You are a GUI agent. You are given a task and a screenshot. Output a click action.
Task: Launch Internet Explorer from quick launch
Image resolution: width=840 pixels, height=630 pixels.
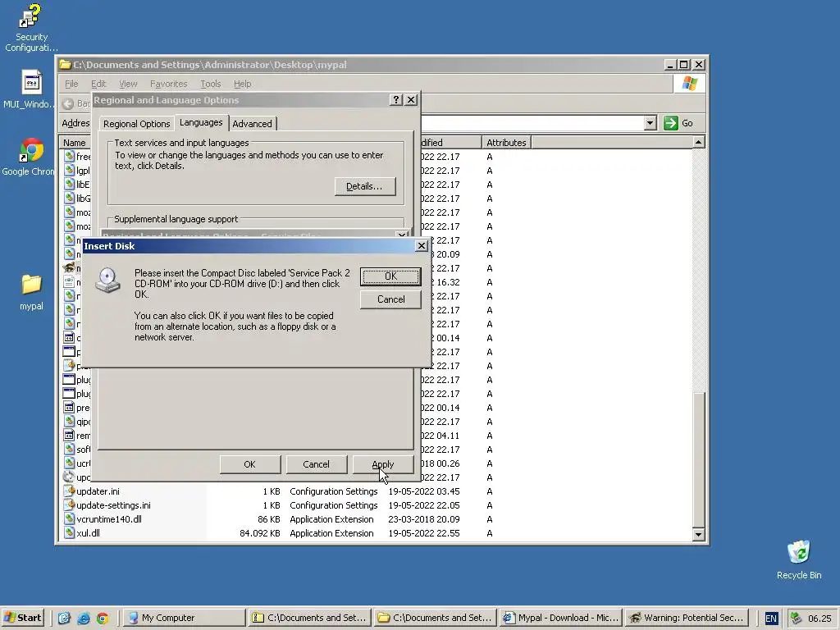(83, 618)
